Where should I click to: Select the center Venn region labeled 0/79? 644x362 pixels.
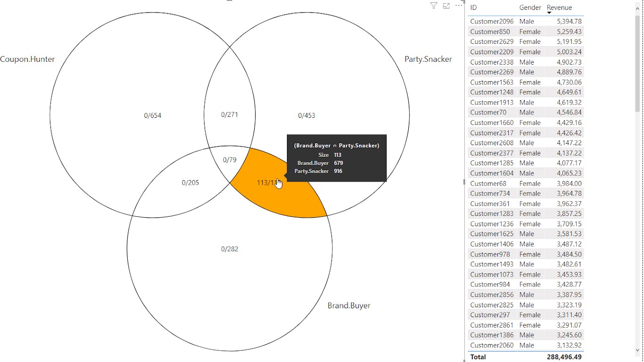point(230,160)
